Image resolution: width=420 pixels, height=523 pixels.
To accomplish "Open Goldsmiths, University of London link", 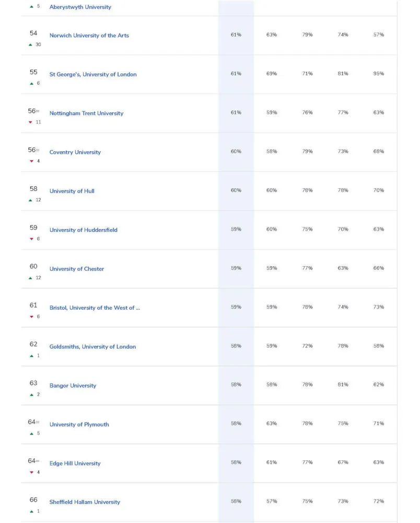I will [x=92, y=347].
